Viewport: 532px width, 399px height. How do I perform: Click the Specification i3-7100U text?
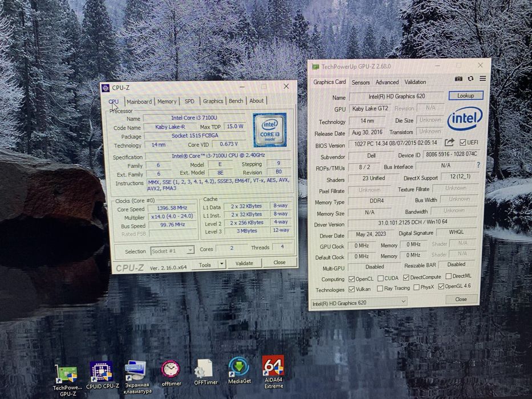click(218, 156)
